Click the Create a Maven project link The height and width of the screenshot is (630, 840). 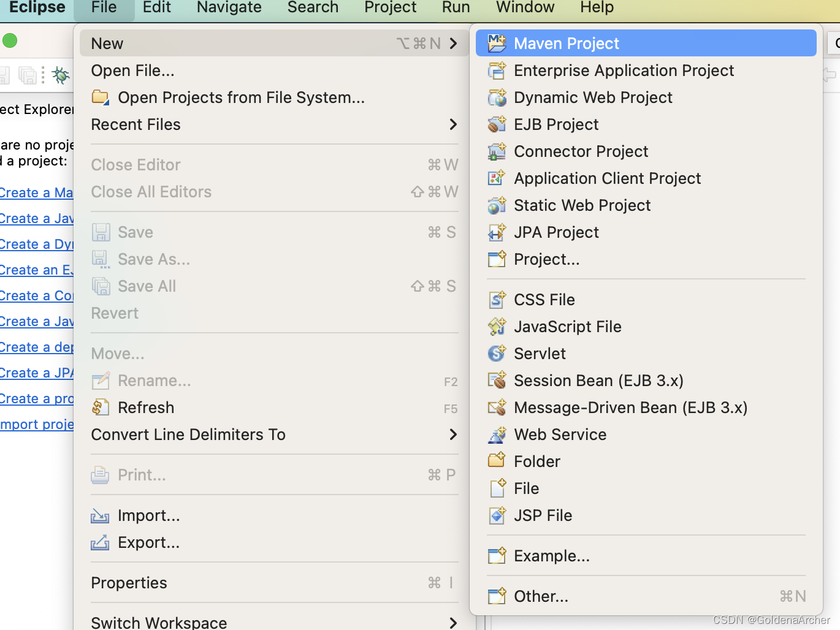coord(36,193)
